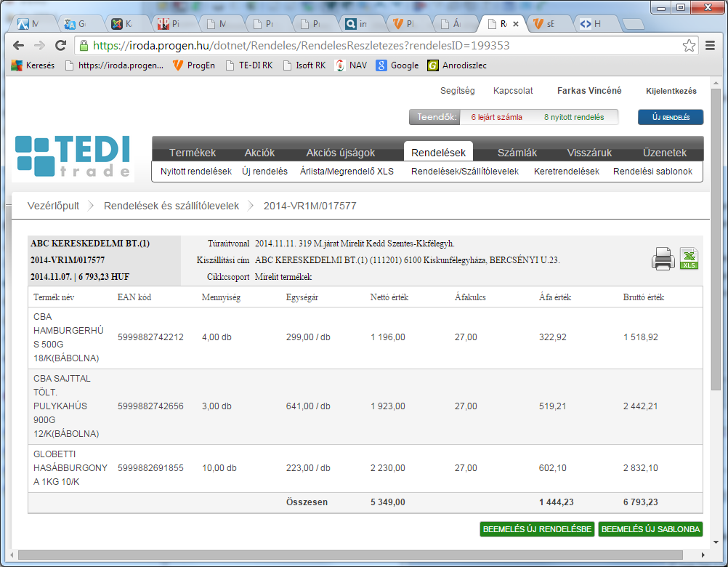Open Farkas Vincéné user profile
This screenshot has width=728, height=567.
point(589,91)
